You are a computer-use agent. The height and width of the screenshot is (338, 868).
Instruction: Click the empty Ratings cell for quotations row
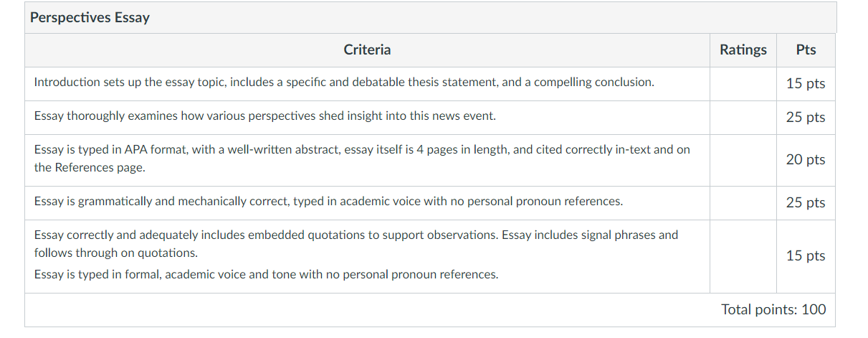(x=743, y=256)
